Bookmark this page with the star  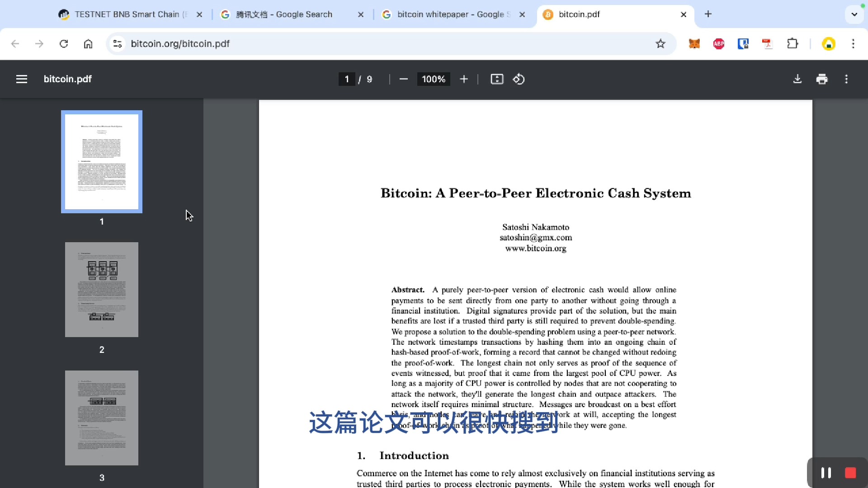pyautogui.click(x=660, y=44)
